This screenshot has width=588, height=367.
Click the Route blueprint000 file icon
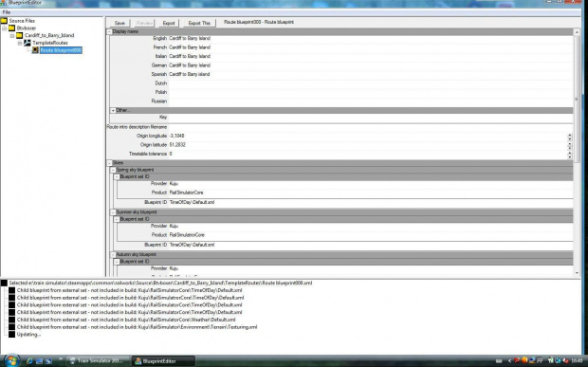(35, 50)
